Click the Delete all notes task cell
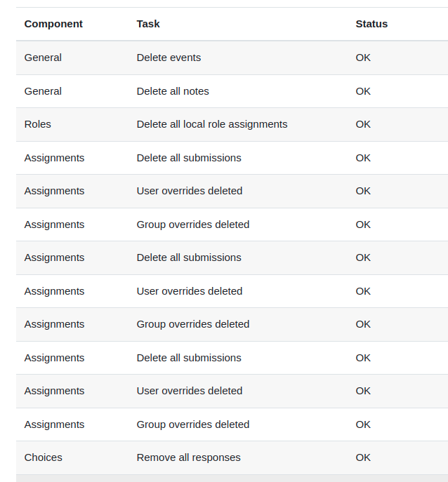448x482 pixels. 173,91
